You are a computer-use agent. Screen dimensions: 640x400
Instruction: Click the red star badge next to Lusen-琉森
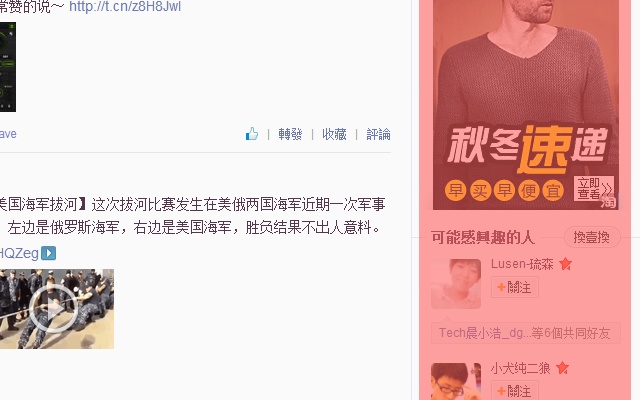tap(565, 264)
